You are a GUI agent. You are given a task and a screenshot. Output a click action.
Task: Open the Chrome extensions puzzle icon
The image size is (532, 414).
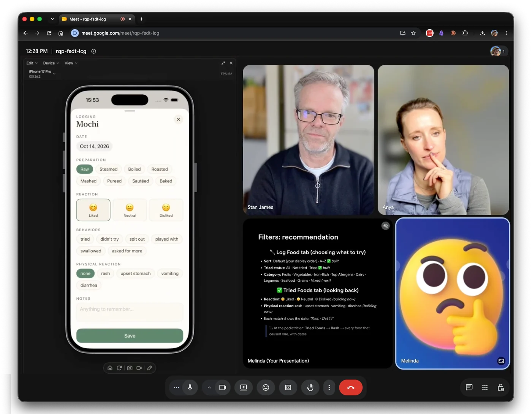point(465,33)
